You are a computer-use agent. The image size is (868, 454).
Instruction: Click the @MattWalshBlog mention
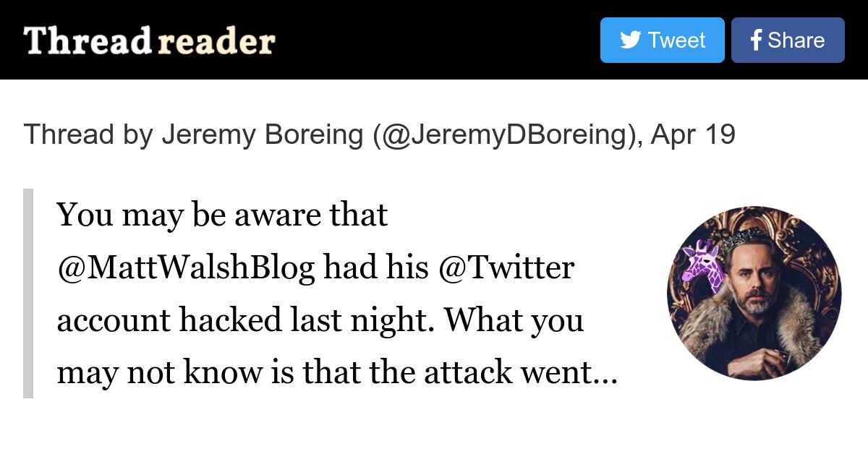(x=186, y=268)
